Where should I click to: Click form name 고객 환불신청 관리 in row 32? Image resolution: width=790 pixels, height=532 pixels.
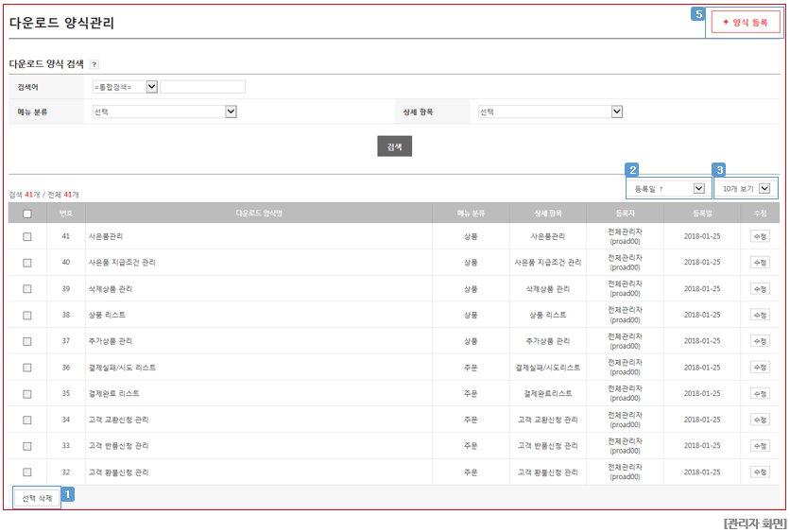(x=118, y=472)
